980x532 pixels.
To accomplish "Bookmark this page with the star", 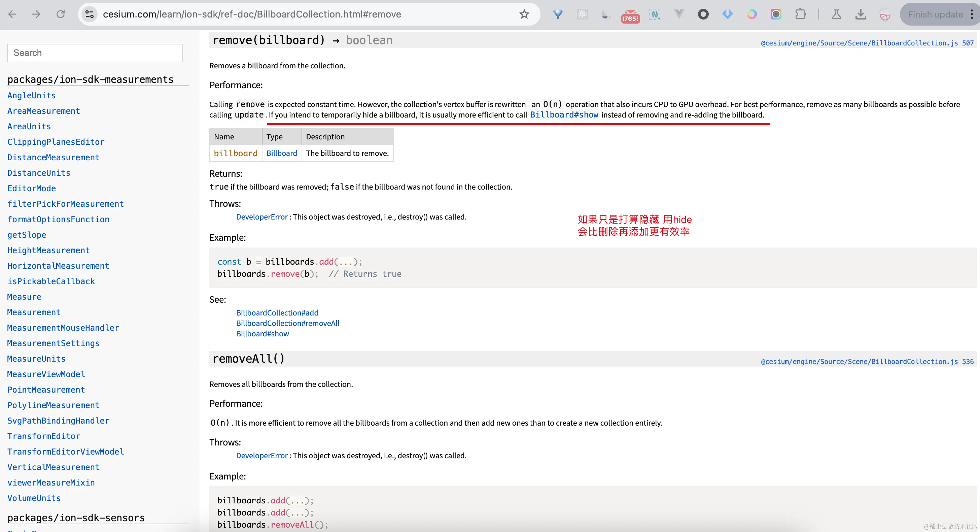I will click(524, 14).
